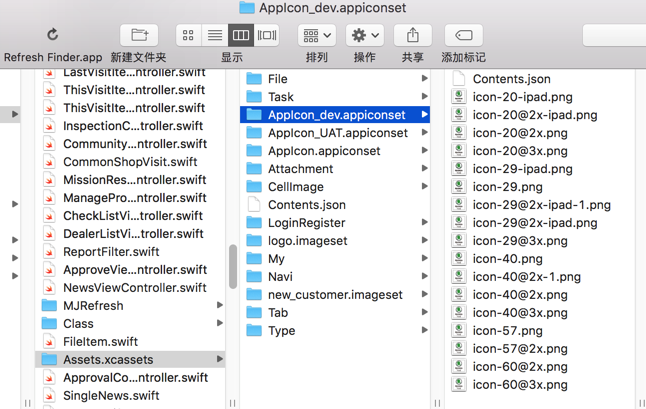Select the Navi folder icon
This screenshot has width=646, height=409.
(254, 276)
